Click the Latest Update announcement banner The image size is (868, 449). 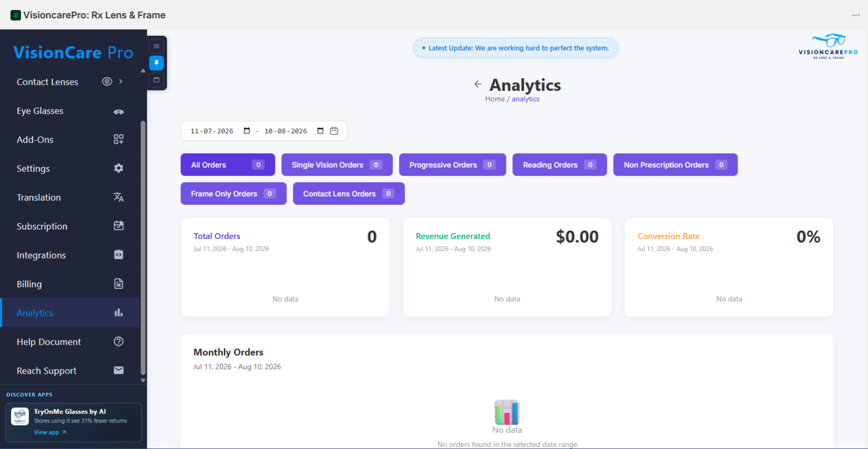point(515,48)
